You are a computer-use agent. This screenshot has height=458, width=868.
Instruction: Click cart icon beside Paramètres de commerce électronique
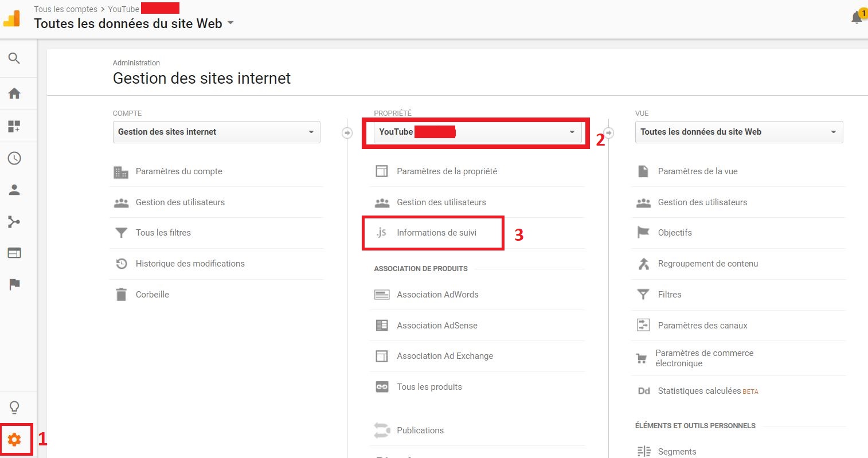tap(642, 359)
